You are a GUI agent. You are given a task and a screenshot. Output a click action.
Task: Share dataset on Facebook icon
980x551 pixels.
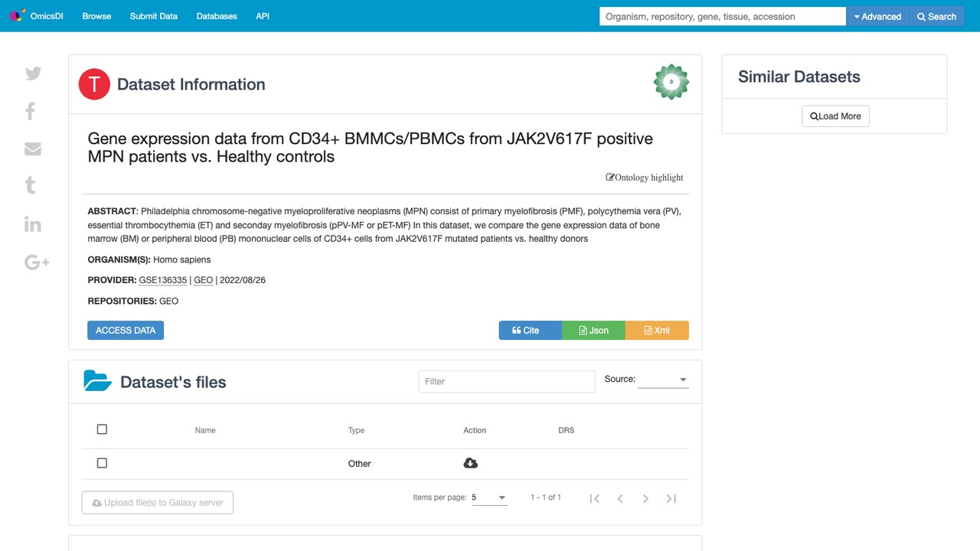point(30,111)
